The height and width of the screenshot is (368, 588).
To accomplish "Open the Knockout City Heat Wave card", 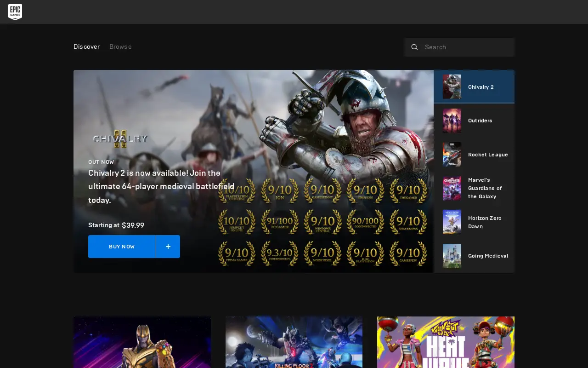I will pos(446,342).
